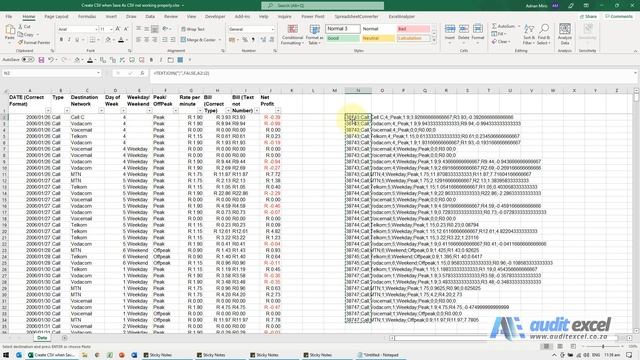Expand the Cell Styles gallery
This screenshot has width=640, height=360.
[433, 41]
